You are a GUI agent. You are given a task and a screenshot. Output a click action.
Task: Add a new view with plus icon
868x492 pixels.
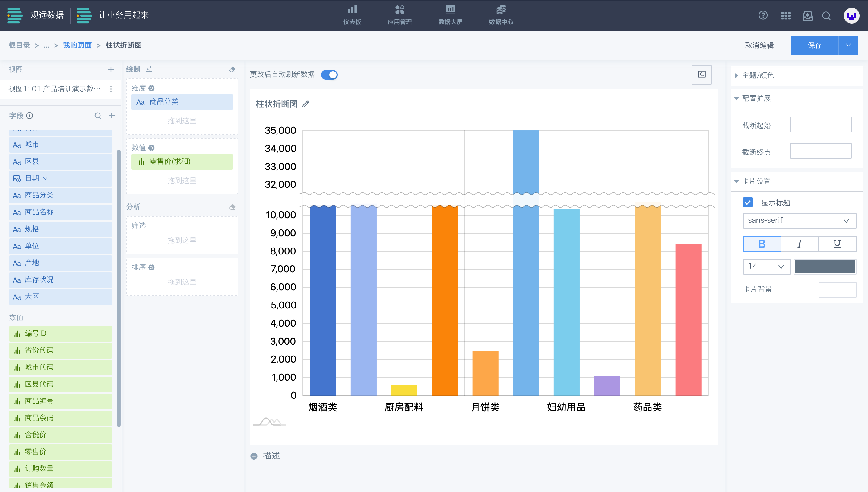click(x=111, y=70)
